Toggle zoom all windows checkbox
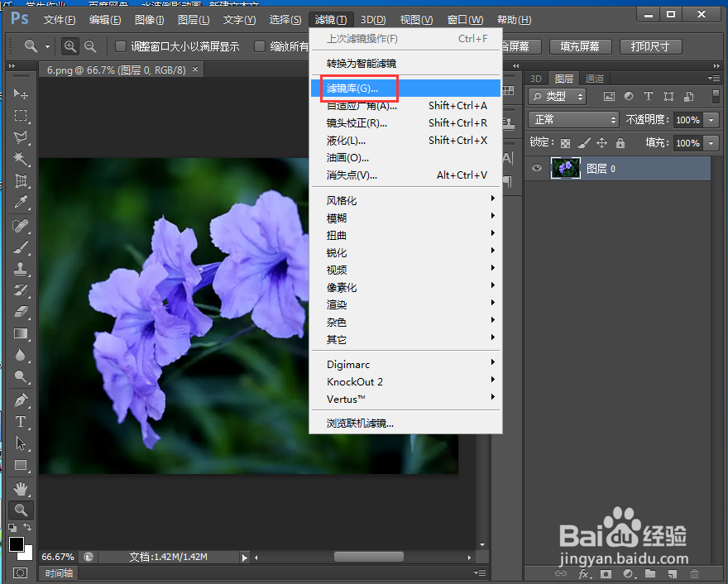The width and height of the screenshot is (728, 584). coord(260,46)
